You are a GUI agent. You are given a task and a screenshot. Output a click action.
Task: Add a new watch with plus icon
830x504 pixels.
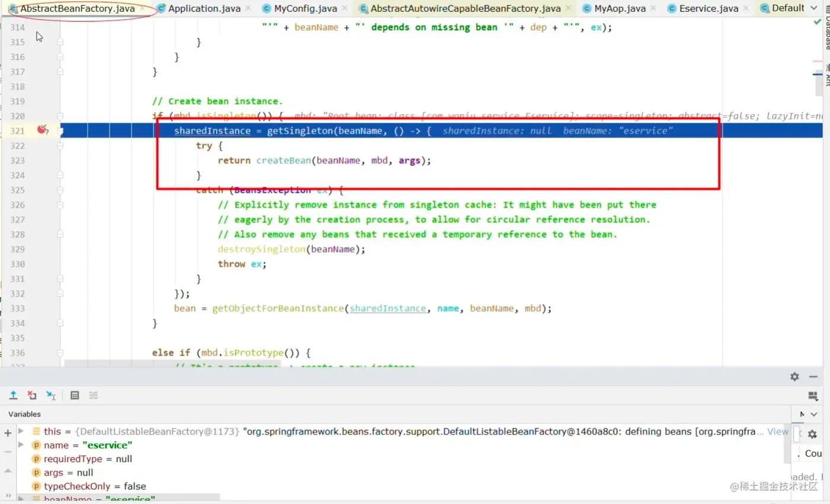[x=8, y=433]
